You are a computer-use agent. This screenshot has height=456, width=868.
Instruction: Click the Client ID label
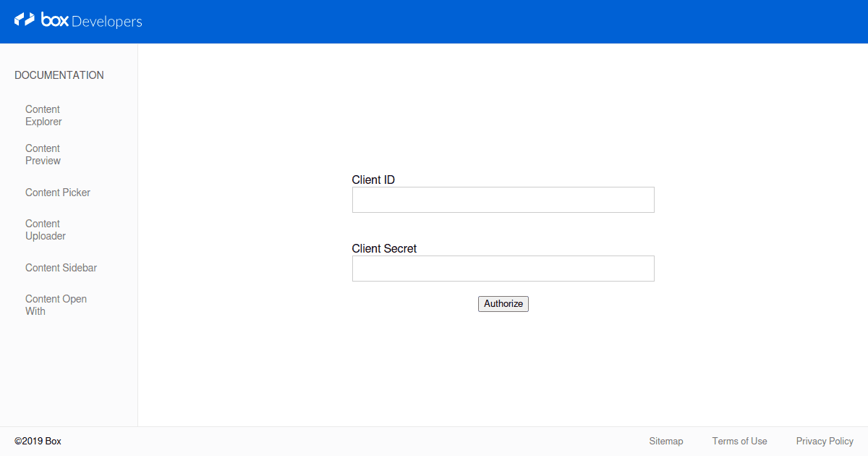pyautogui.click(x=373, y=180)
